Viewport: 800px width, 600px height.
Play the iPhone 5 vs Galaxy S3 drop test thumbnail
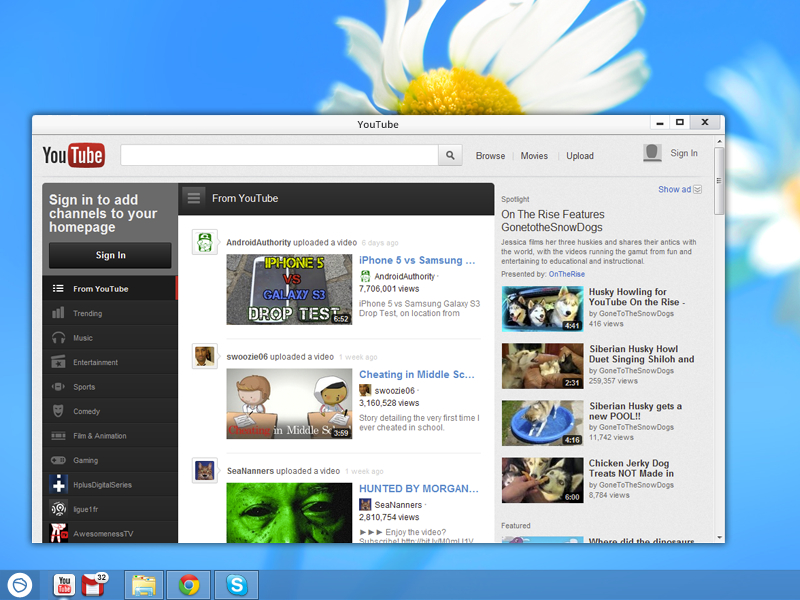point(289,289)
